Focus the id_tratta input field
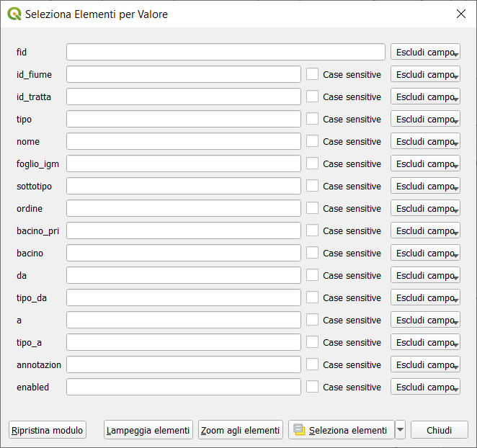477x448 pixels. (x=184, y=97)
